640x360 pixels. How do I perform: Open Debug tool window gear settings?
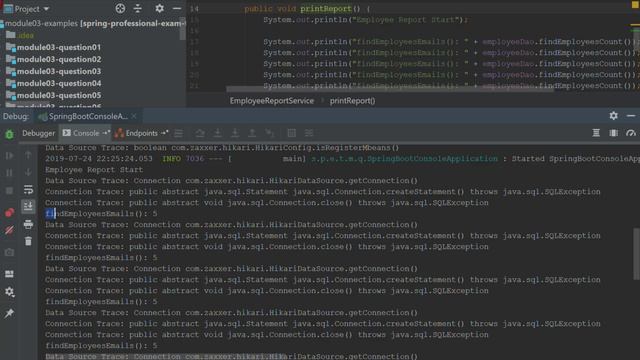click(613, 116)
